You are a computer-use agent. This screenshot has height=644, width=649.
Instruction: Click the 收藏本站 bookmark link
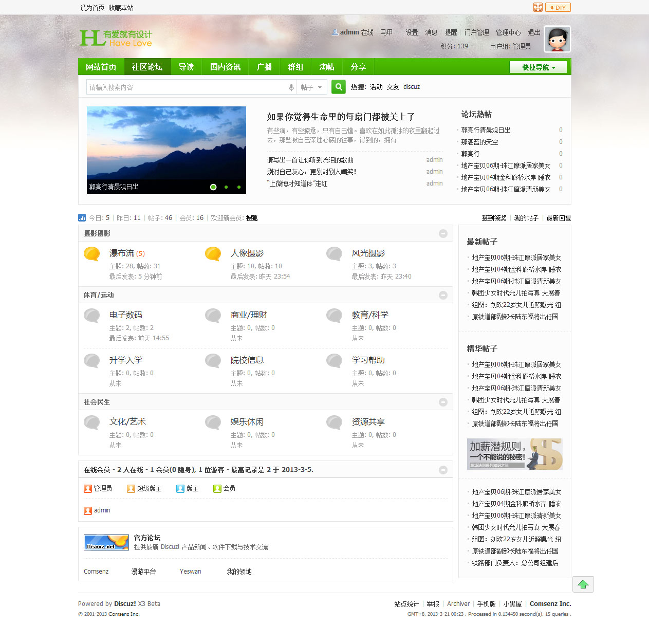(121, 8)
